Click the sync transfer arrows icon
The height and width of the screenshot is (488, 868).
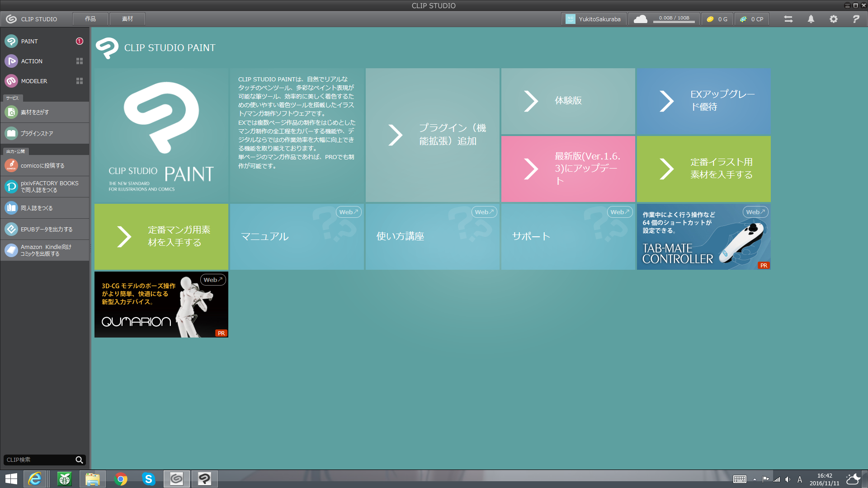coord(788,19)
